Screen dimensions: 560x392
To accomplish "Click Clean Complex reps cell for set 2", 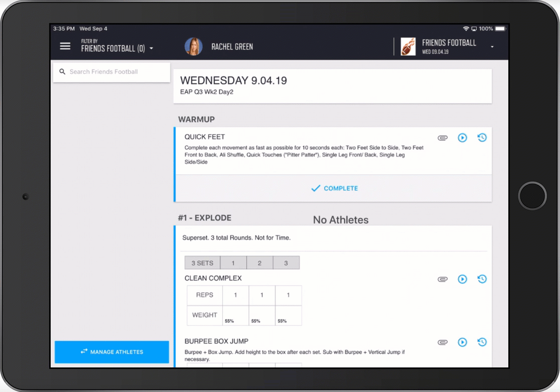I will [262, 295].
